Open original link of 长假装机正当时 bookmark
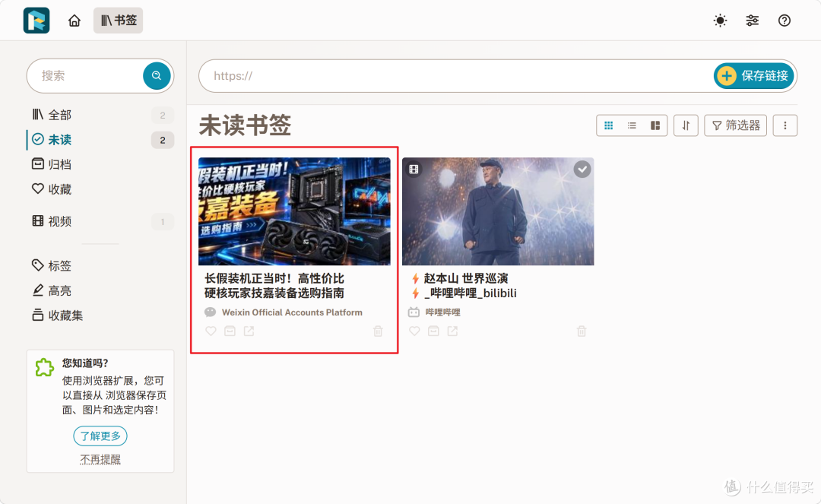 coord(249,331)
